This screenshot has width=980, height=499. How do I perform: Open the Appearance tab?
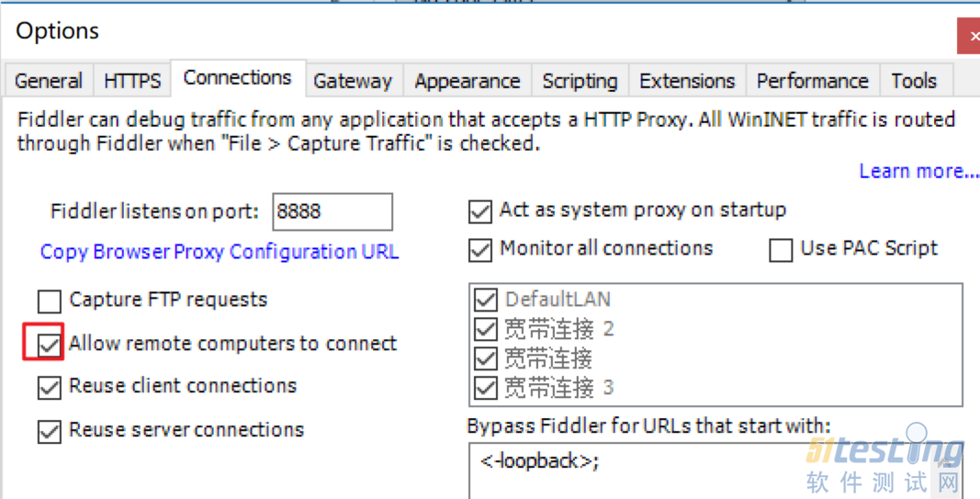467,81
